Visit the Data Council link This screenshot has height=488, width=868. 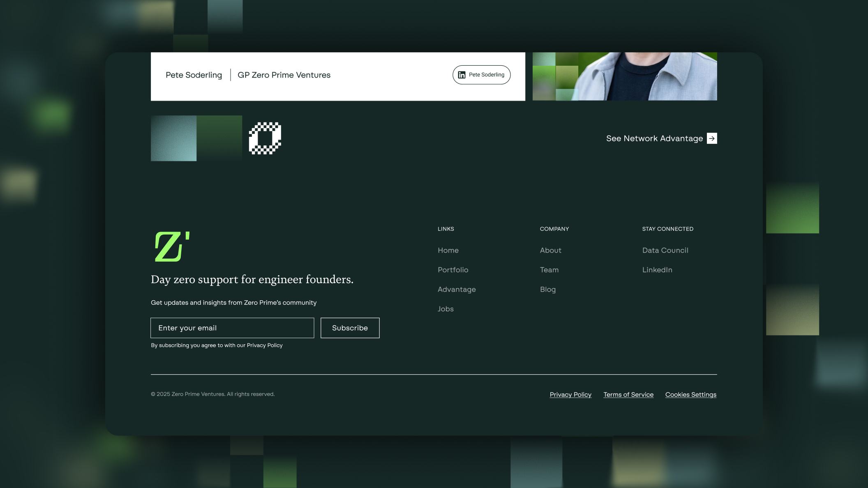[x=665, y=250]
